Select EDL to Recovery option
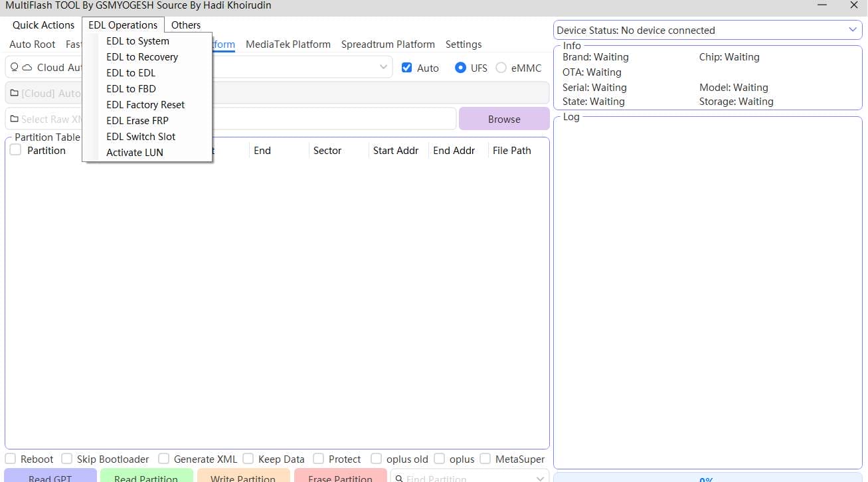This screenshot has width=868, height=482. (142, 56)
